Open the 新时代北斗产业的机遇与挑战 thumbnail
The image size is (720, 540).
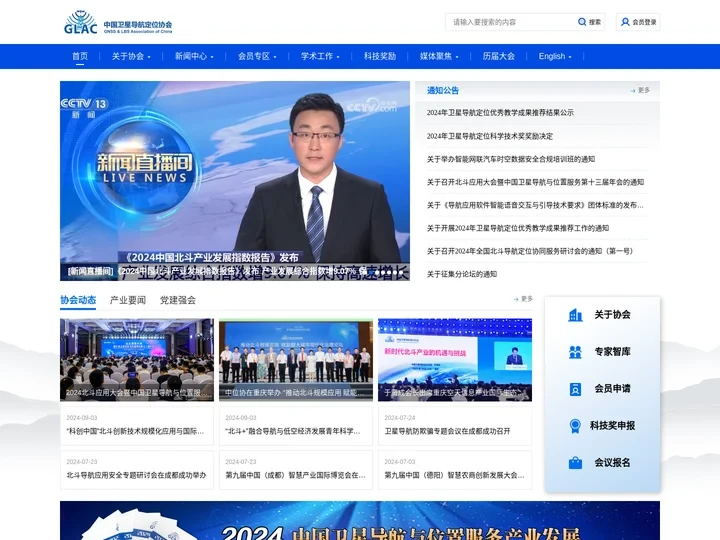pos(455,360)
